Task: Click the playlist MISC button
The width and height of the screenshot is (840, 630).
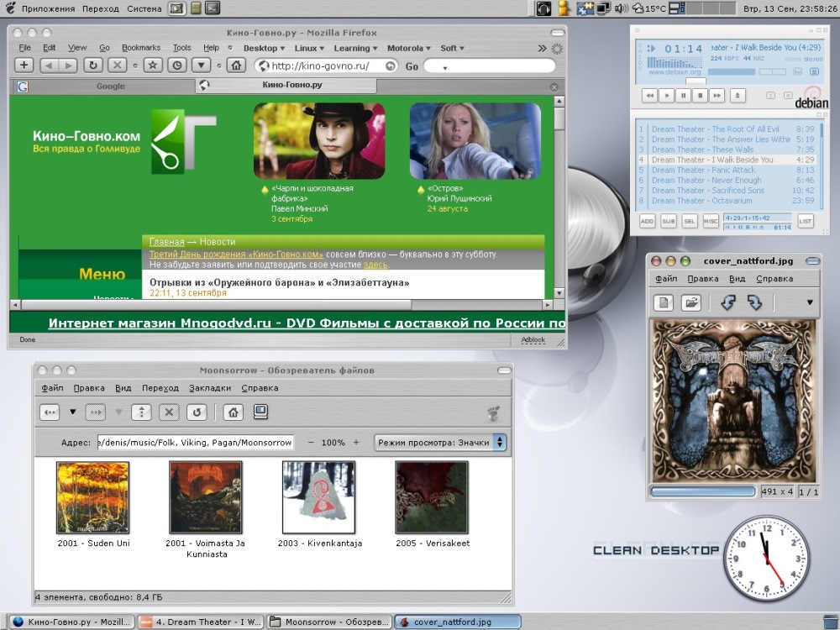Action: pos(711,221)
